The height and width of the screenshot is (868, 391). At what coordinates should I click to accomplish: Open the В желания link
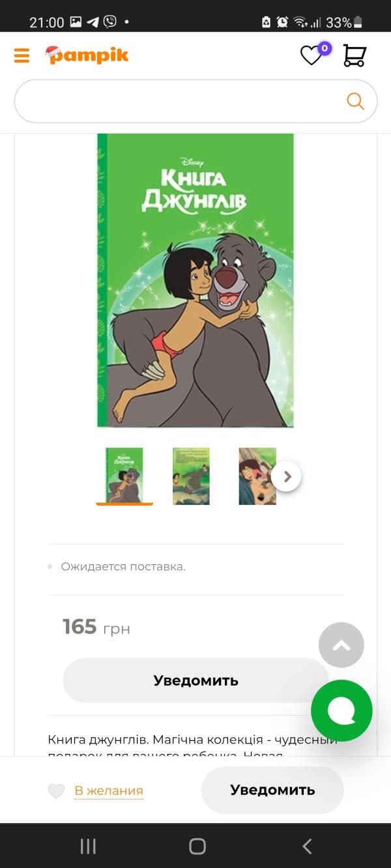point(109,791)
